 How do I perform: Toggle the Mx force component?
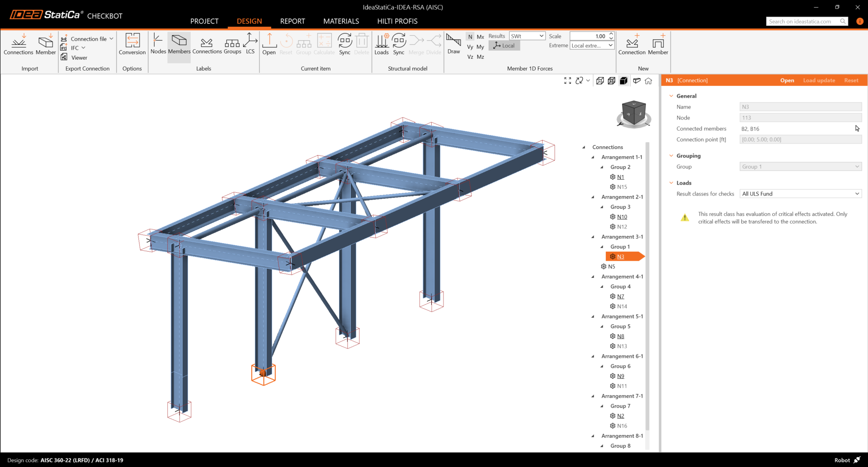(480, 36)
